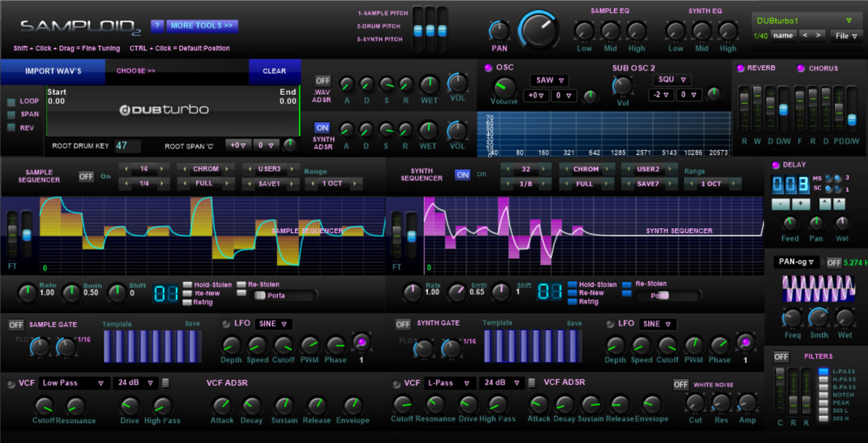The image size is (868, 443).
Task: Toggle the SAMPLE GATE OFF switch
Action: (x=16, y=325)
